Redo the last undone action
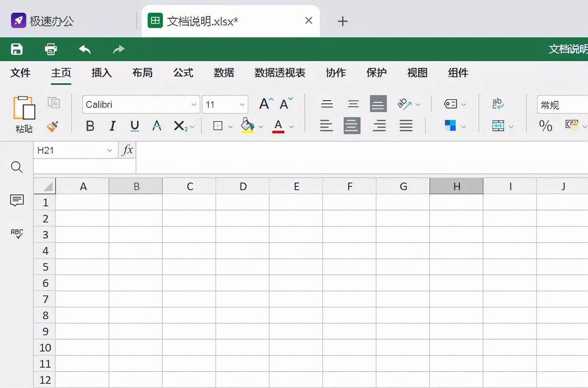The width and height of the screenshot is (588, 388). (x=119, y=49)
